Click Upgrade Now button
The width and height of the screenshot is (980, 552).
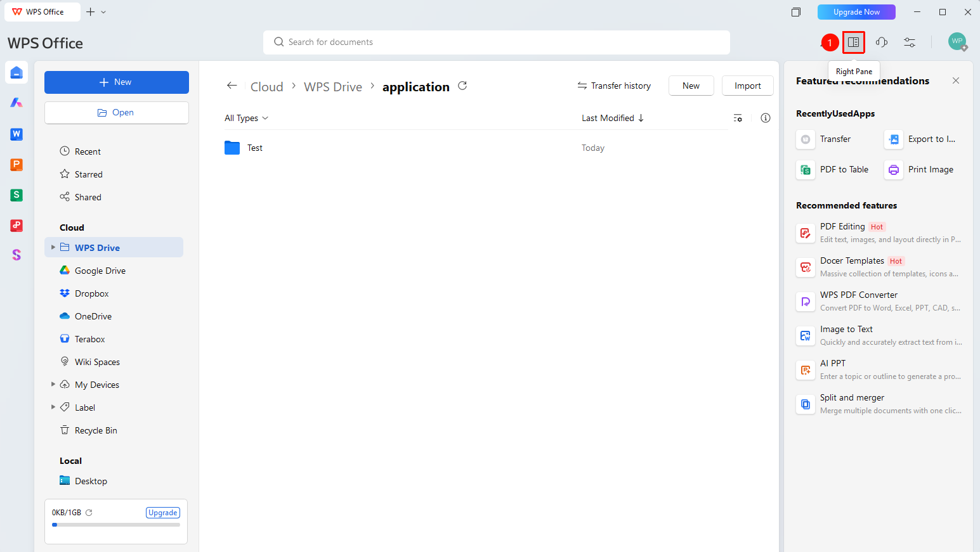point(856,12)
